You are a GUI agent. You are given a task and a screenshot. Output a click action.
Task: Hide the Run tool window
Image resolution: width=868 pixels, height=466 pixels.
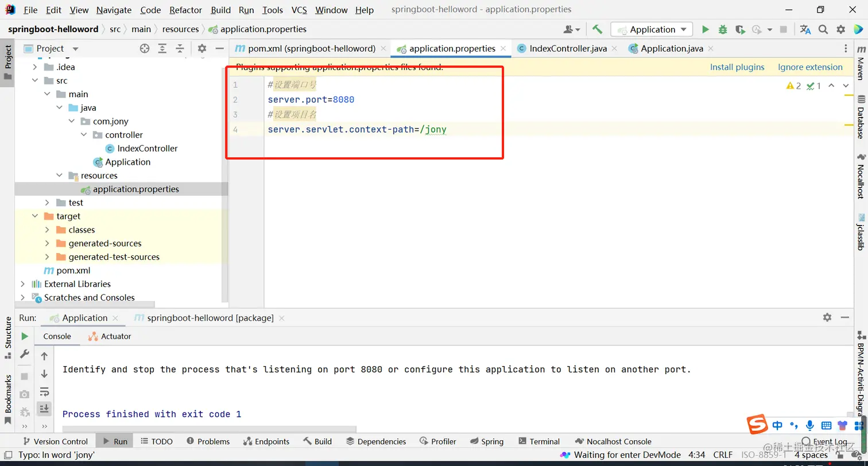coord(844,317)
